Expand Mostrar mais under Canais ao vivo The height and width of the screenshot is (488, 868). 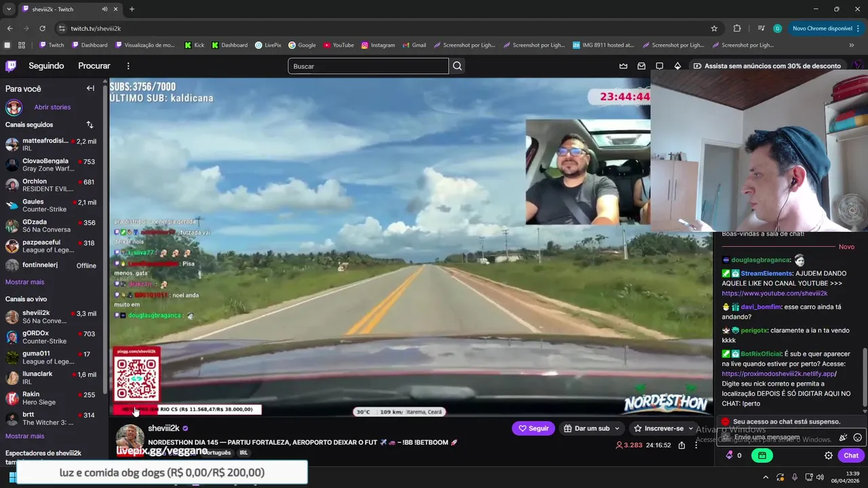point(24,436)
